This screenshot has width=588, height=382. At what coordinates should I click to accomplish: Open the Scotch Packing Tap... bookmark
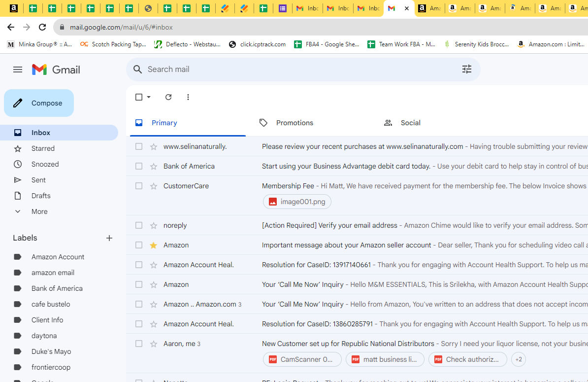tap(113, 44)
